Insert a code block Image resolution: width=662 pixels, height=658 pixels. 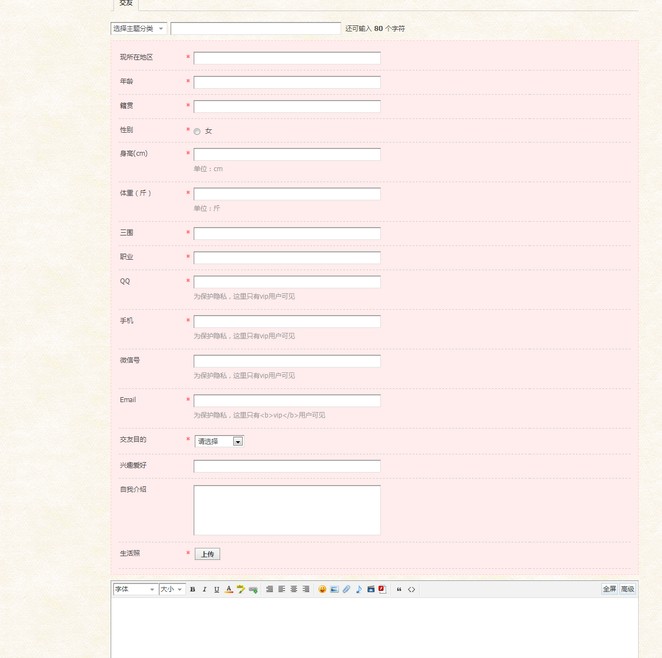(411, 589)
